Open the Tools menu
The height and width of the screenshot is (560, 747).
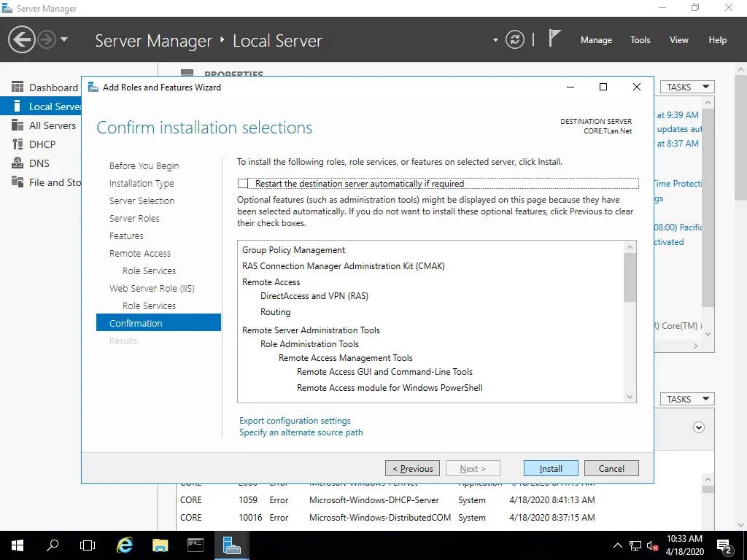click(x=640, y=40)
